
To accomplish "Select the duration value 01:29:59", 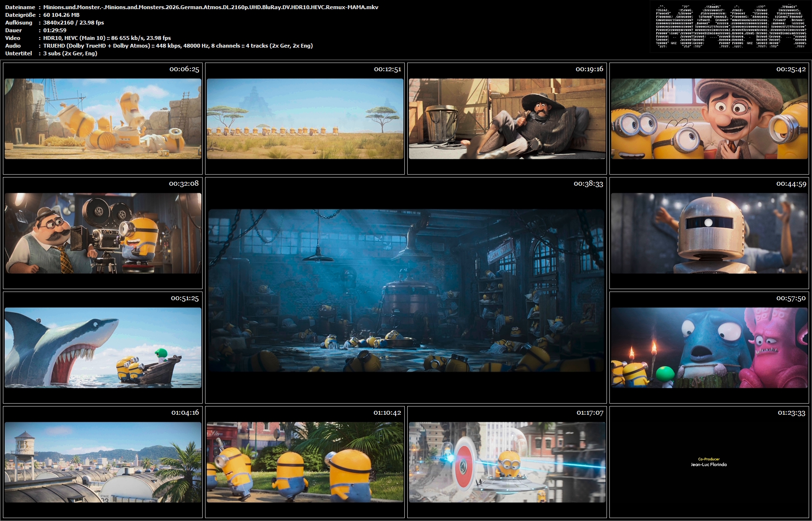I will click(x=55, y=30).
